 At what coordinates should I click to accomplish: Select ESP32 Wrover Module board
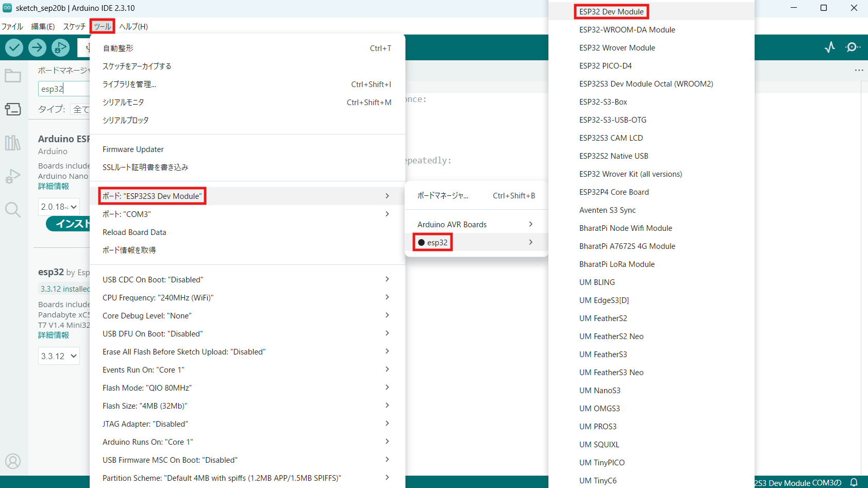click(x=652, y=47)
